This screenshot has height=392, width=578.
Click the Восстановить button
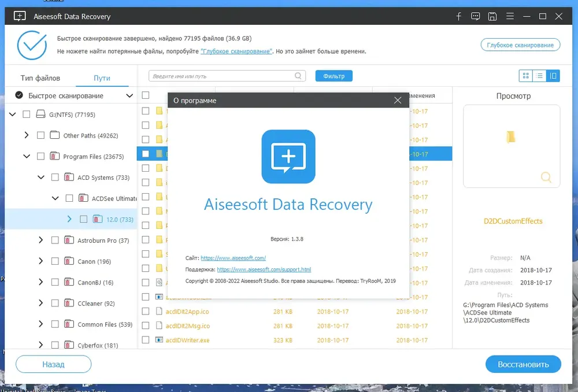[x=523, y=364]
